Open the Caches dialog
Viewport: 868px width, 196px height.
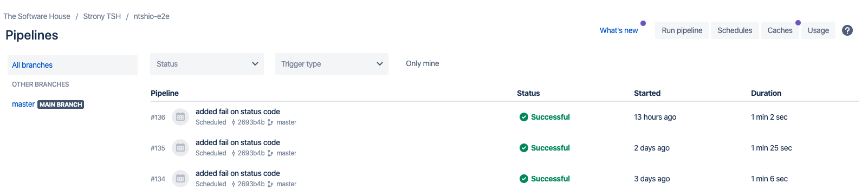click(x=780, y=30)
